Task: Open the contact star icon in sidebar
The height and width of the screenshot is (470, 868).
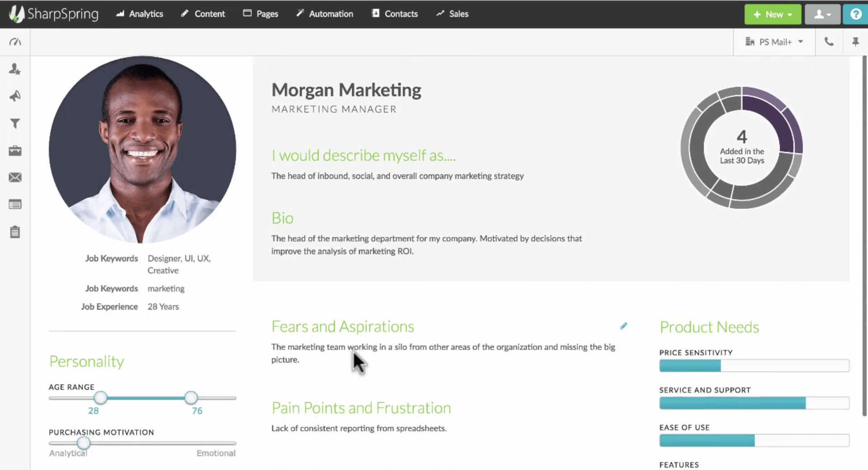Action: click(x=15, y=69)
